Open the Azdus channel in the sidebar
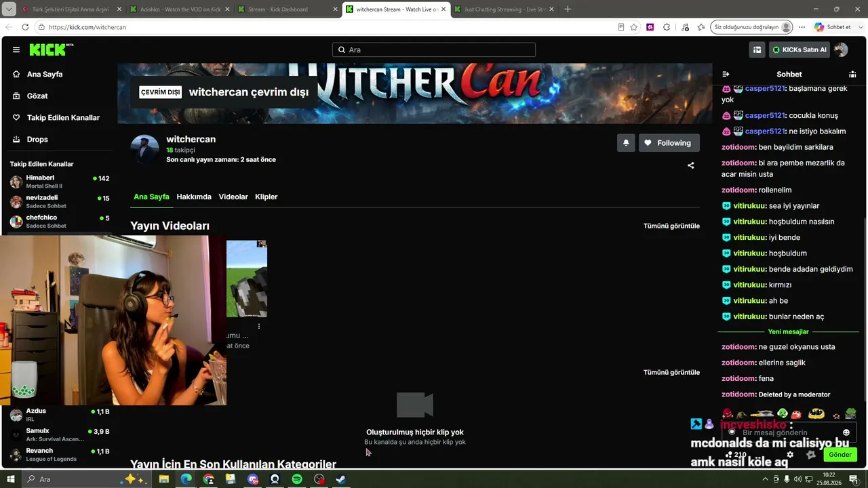 (x=60, y=415)
